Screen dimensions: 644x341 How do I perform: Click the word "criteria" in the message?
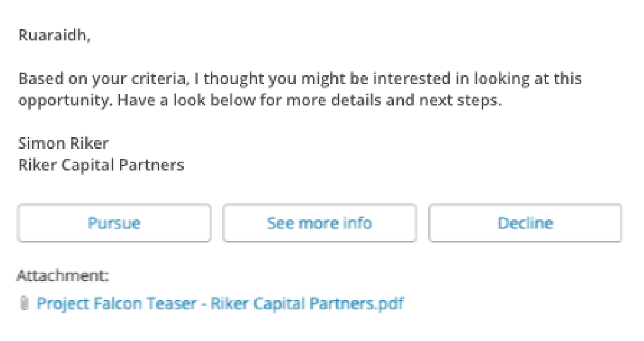[x=158, y=78]
